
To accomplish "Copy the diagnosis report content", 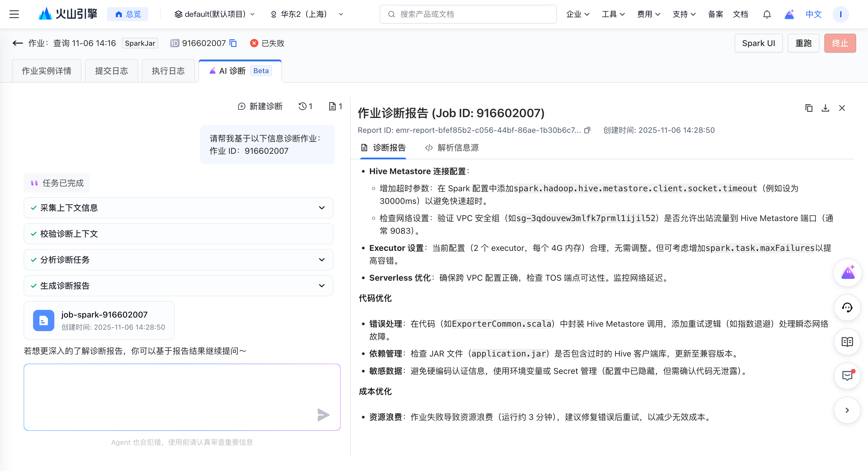I will click(809, 108).
